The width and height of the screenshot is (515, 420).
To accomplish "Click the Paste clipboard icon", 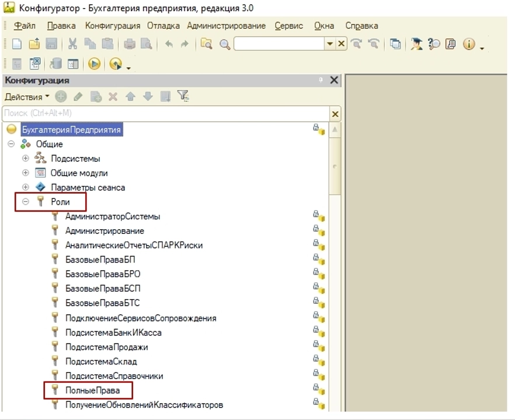I will point(107,44).
